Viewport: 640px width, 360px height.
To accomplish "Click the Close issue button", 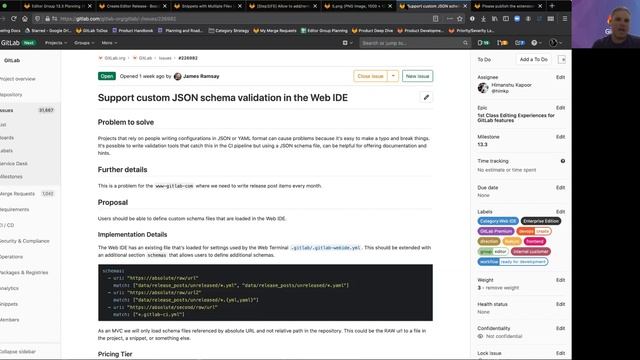I will click(x=370, y=76).
